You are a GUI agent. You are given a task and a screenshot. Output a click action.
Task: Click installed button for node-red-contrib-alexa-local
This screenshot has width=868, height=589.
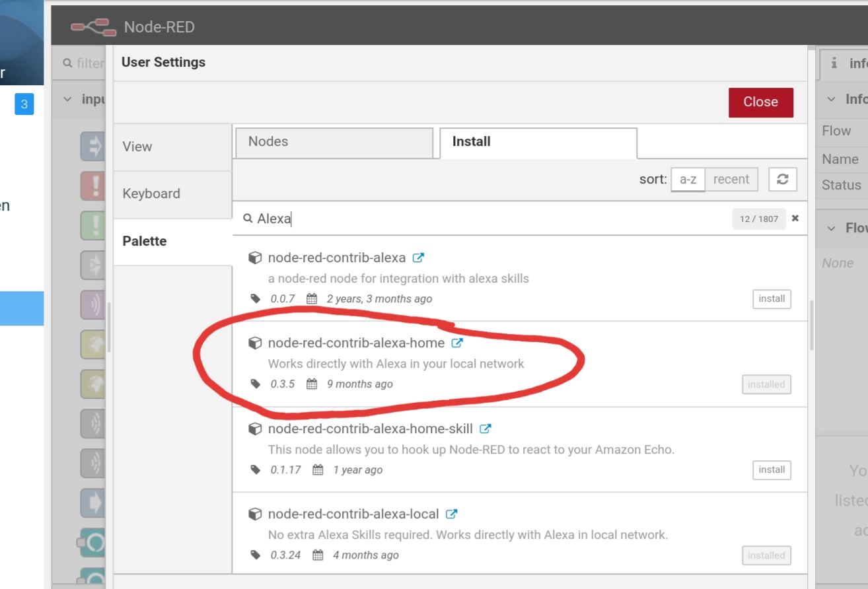[766, 555]
